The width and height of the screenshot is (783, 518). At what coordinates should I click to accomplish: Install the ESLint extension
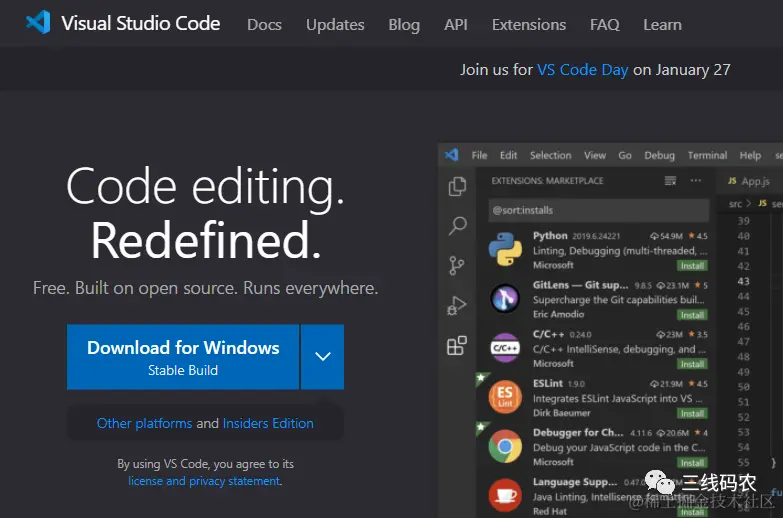[x=692, y=414]
